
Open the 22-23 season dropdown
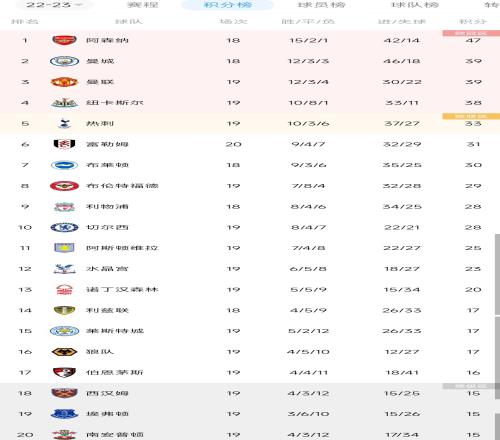point(54,5)
